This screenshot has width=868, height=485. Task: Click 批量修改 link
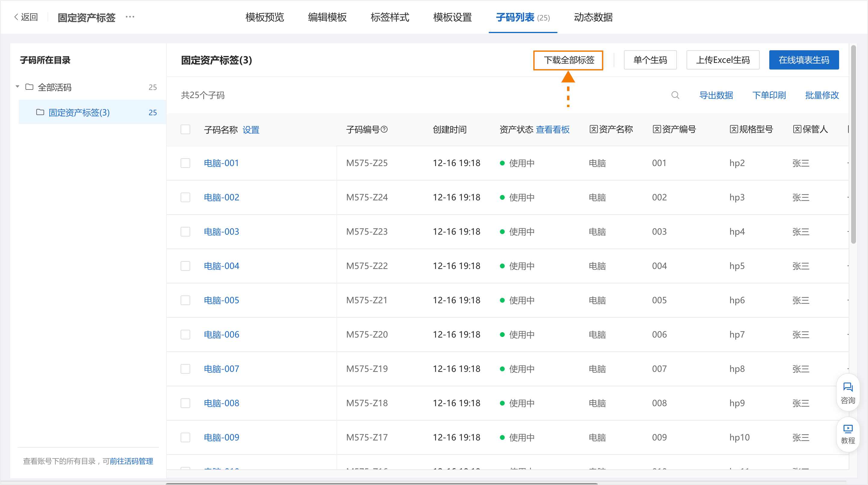822,95
